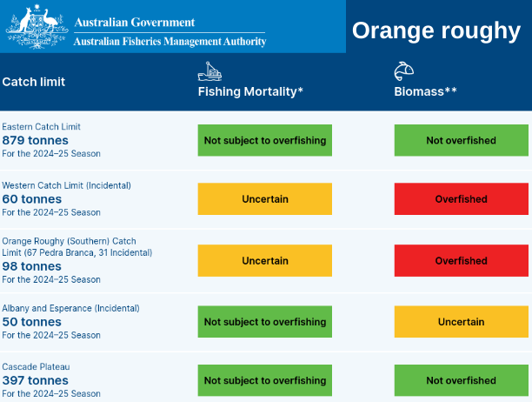This screenshot has width=532, height=402.
Task: Select Eastern row Not overfished badge
Action: (x=461, y=140)
